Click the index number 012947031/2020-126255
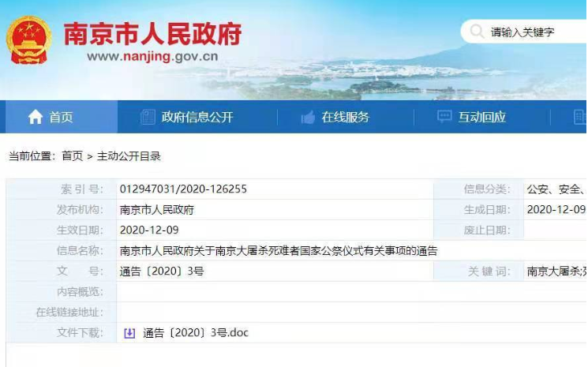Screen dimensions: 588x367 (183, 189)
